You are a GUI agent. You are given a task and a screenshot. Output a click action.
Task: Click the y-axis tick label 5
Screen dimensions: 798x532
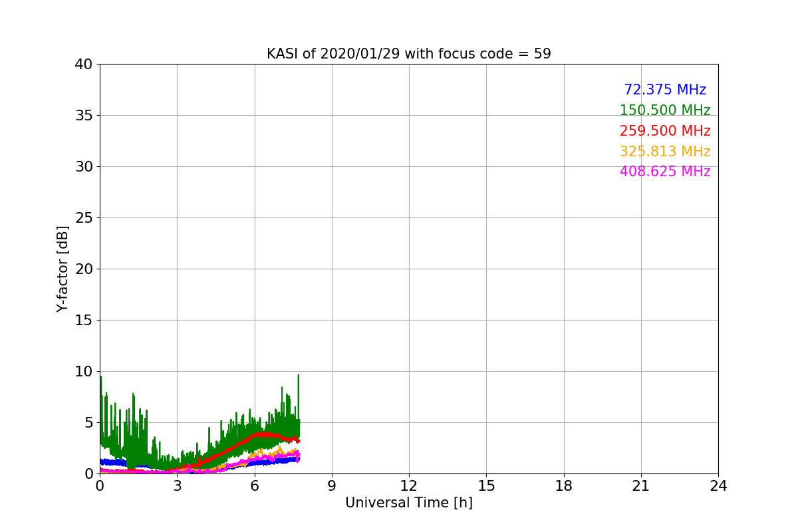[x=88, y=423]
